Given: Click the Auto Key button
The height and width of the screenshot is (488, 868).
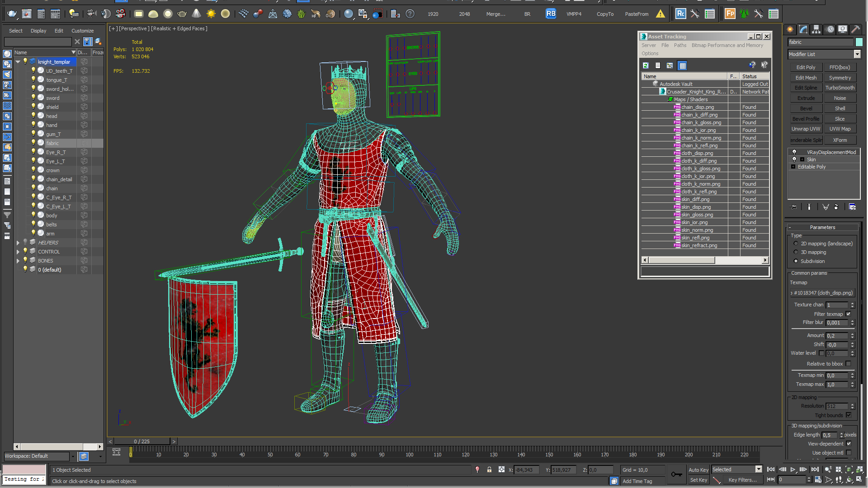Looking at the screenshot, I should (x=698, y=470).
